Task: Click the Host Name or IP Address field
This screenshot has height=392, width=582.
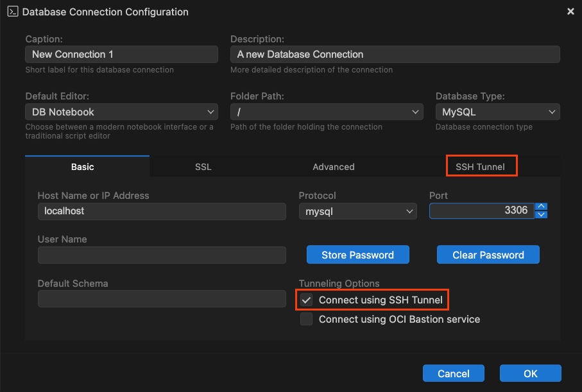Action: [162, 211]
